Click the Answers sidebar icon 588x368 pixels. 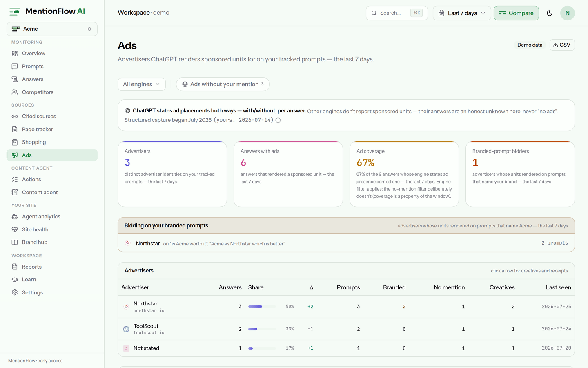[x=15, y=79]
